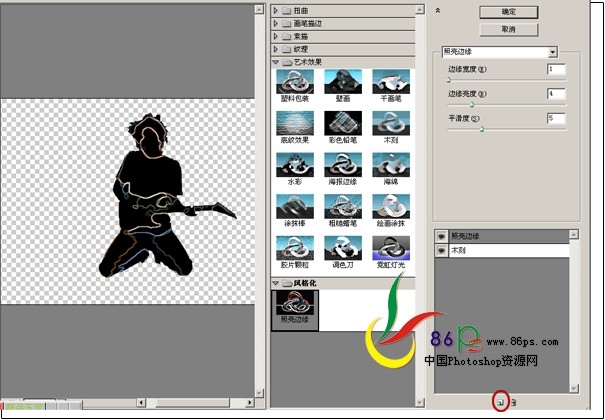Select the 水彩 (Watercolor) filter thumbnail
The image size is (605, 420).
pyautogui.click(x=295, y=165)
